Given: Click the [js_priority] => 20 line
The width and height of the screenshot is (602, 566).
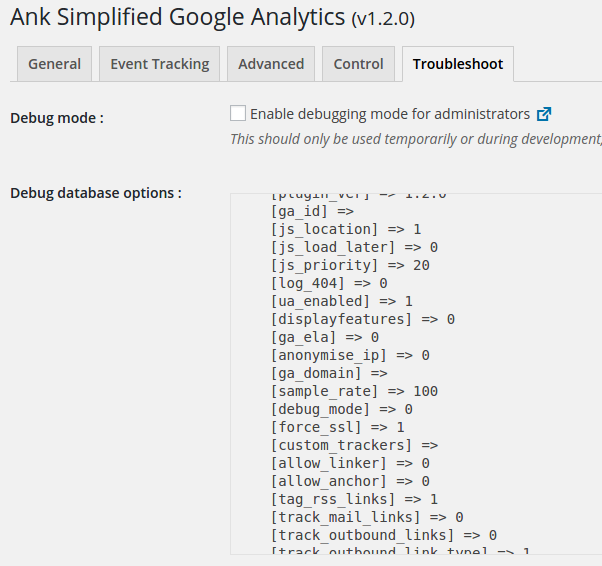Looking at the screenshot, I should (x=350, y=265).
